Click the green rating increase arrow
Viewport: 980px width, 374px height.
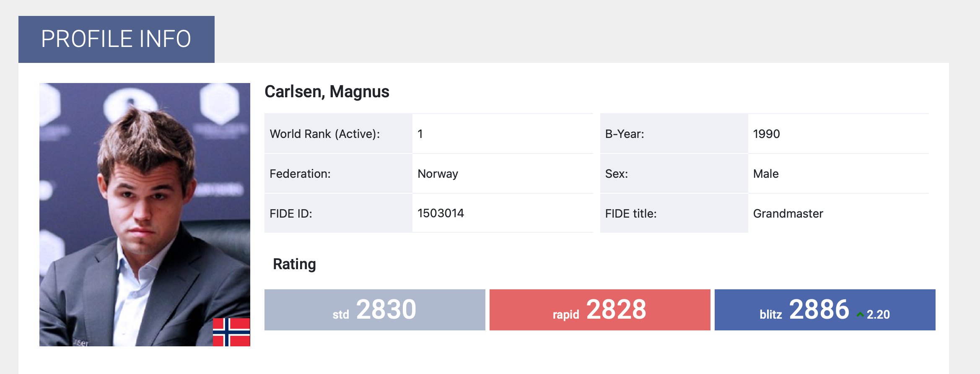tap(860, 314)
